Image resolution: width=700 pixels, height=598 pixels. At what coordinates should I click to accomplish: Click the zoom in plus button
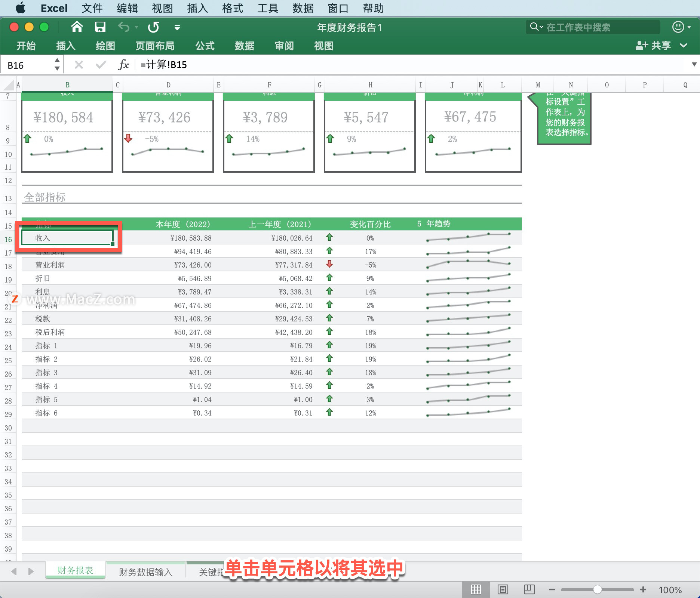[x=643, y=589]
